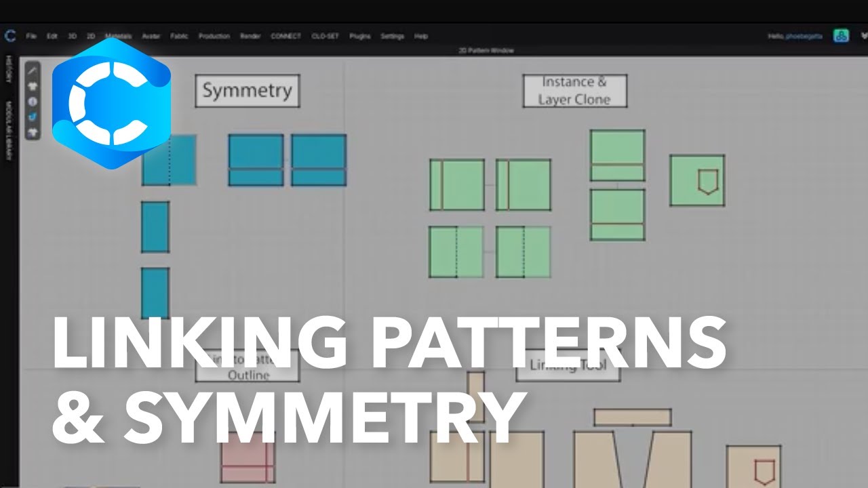This screenshot has height=488, width=868.
Task: Open the 3D menu
Action: 72,36
